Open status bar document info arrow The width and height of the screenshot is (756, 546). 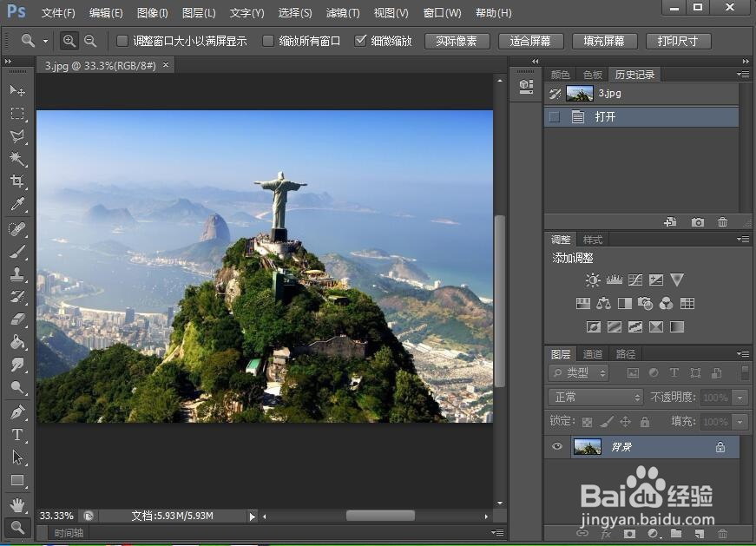253,516
